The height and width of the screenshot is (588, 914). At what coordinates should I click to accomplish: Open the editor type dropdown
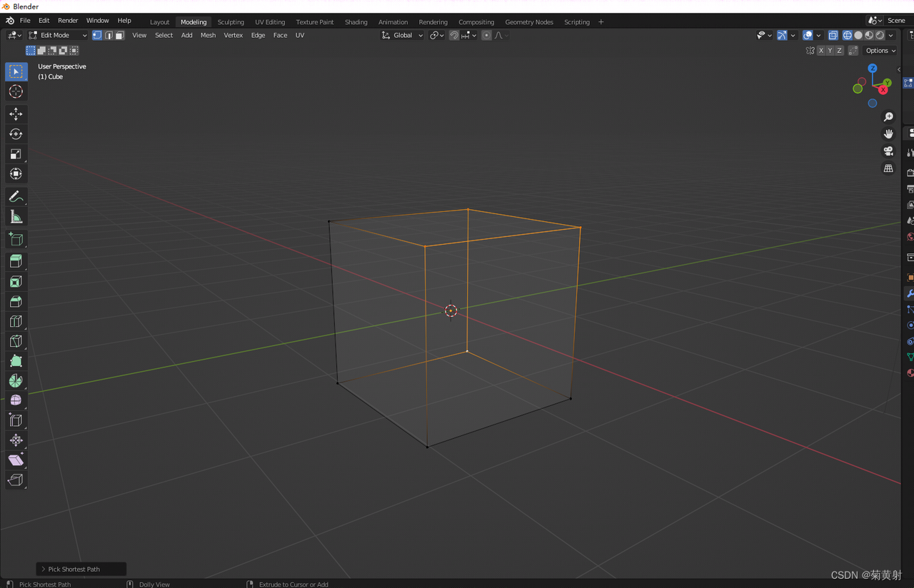coord(14,35)
